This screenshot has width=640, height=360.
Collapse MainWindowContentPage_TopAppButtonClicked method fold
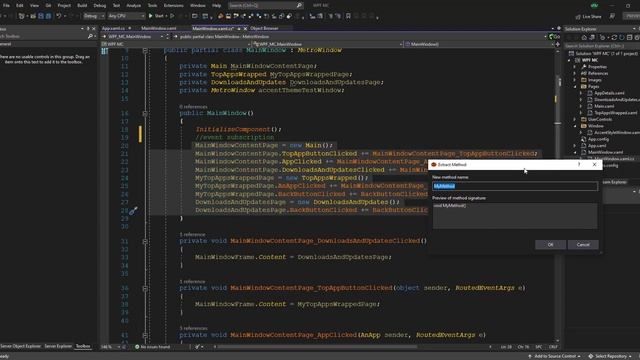(145, 288)
